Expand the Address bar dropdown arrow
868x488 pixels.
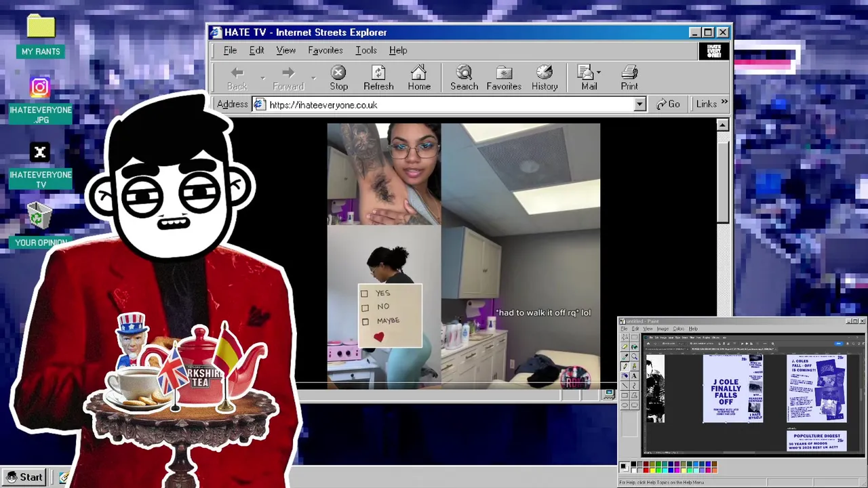click(639, 104)
